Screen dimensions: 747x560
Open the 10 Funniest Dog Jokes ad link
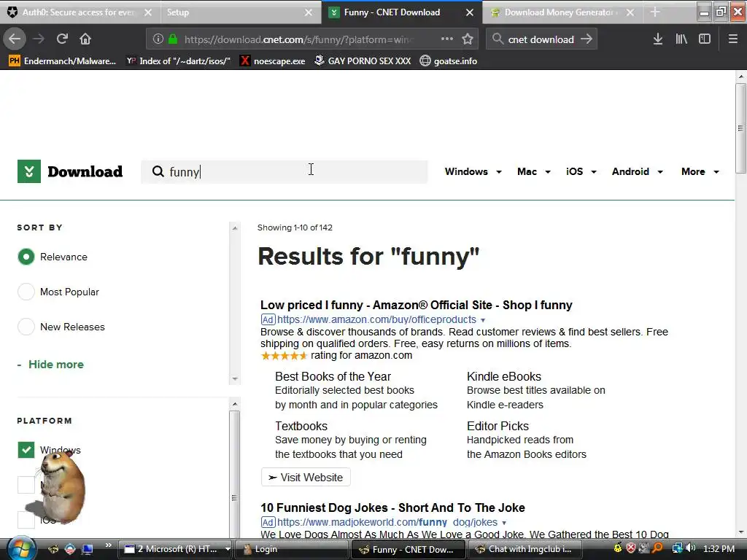click(393, 507)
